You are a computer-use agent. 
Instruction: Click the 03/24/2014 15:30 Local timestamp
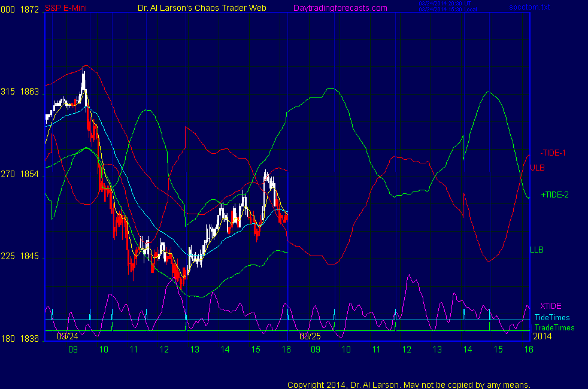tap(448, 10)
